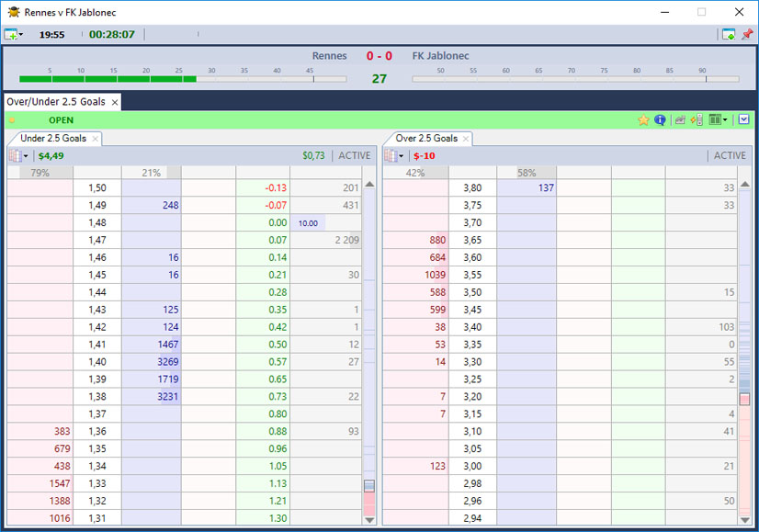The image size is (759, 532).
Task: Click the $4,49 profit value
Action: (x=51, y=156)
